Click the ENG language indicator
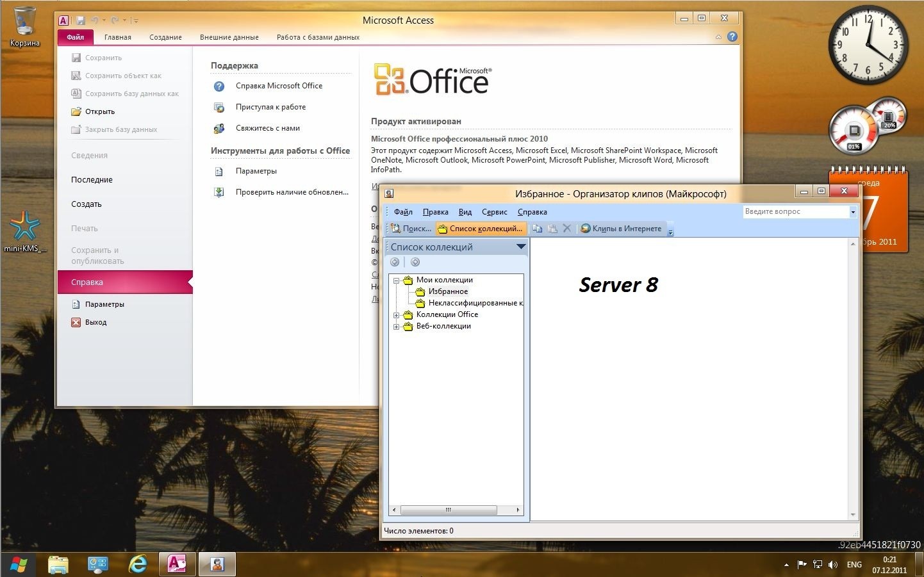This screenshot has height=577, width=924. tap(854, 565)
